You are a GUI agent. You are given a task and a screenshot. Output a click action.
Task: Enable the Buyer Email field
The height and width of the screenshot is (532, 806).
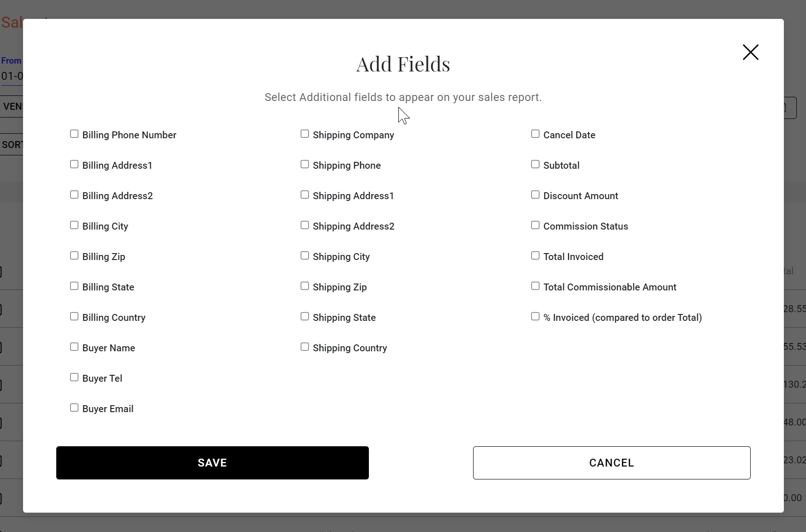pos(74,408)
